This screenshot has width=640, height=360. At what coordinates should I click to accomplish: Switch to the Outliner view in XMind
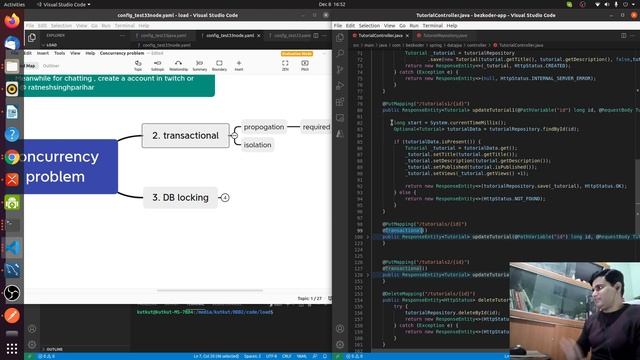coord(51,66)
